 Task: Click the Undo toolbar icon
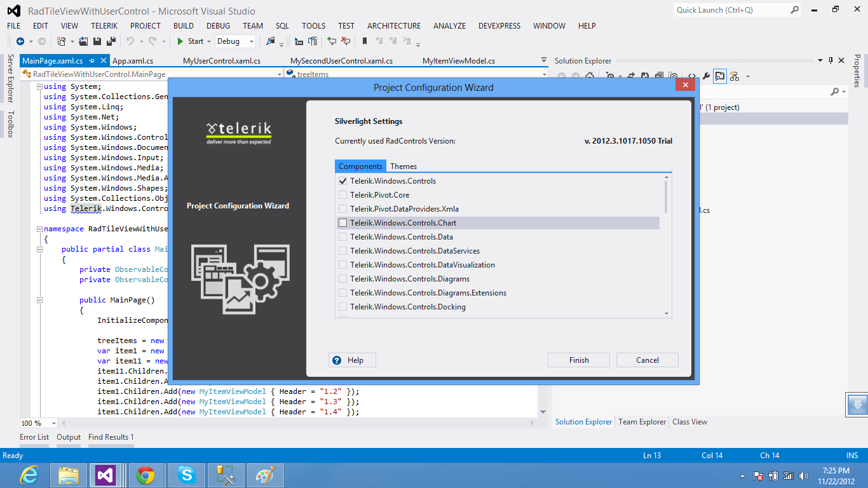[130, 41]
